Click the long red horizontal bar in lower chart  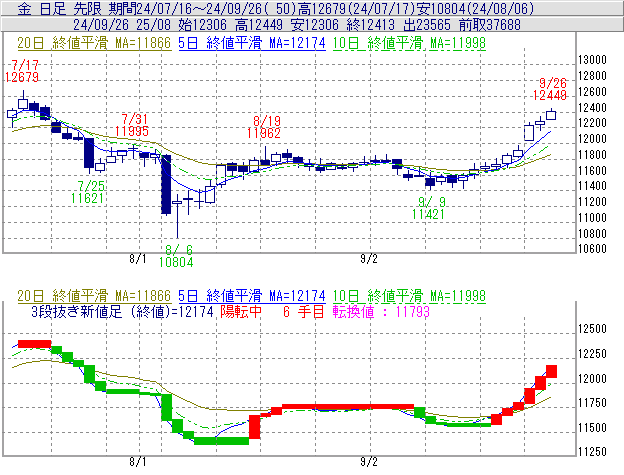click(x=348, y=407)
